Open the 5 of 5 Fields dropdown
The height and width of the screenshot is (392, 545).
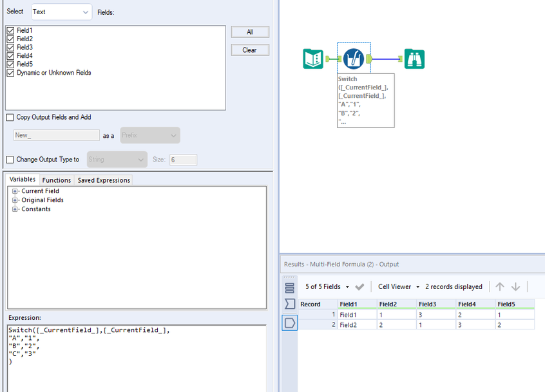(x=327, y=286)
